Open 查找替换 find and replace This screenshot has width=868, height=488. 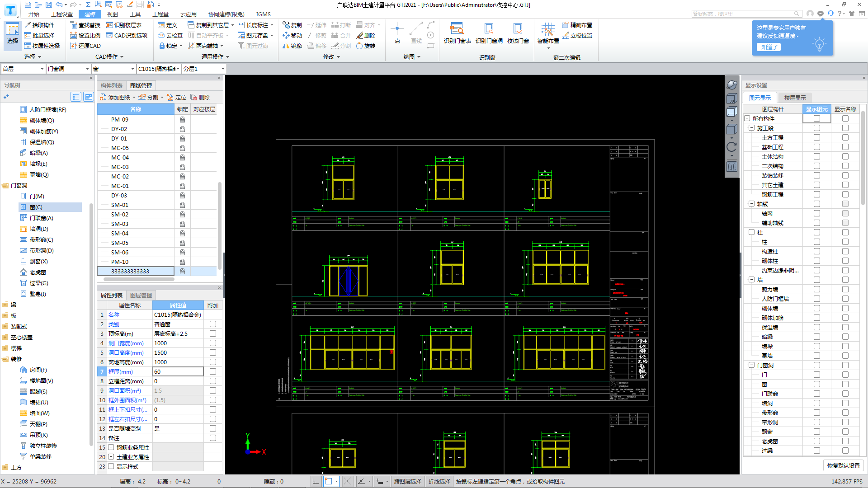pos(85,25)
